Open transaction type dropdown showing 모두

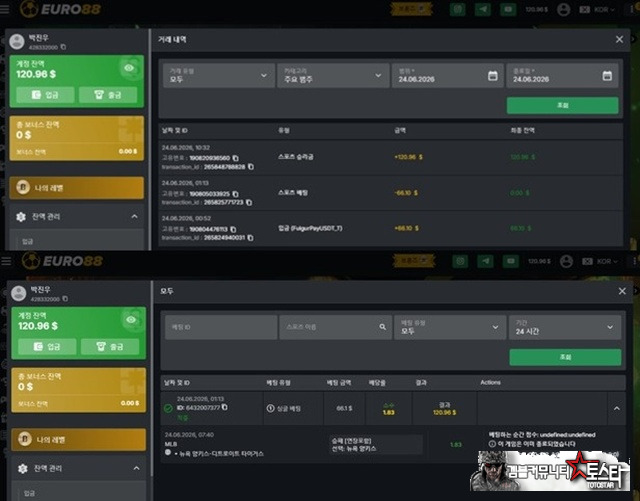coord(219,75)
